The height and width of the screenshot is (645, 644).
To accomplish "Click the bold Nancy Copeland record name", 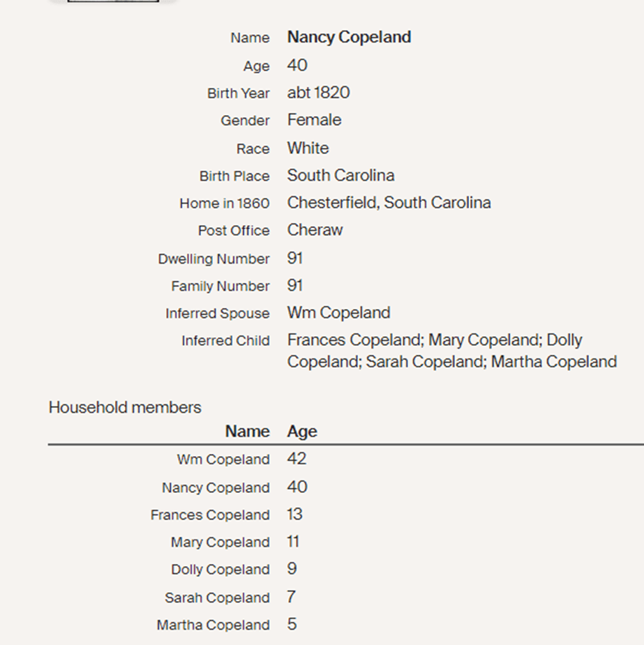I will [x=349, y=37].
